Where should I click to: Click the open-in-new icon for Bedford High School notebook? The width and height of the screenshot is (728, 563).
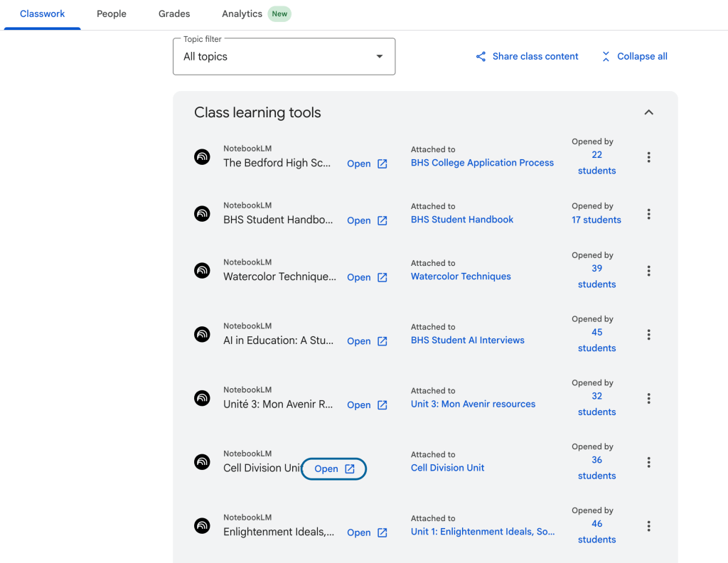pos(382,164)
